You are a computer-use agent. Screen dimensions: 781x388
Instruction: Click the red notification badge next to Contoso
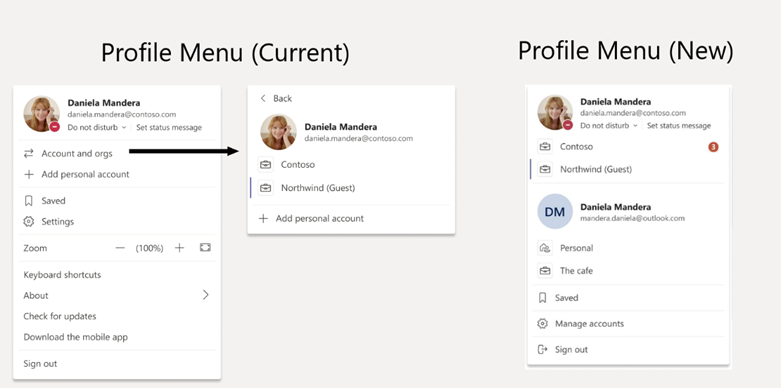point(713,147)
